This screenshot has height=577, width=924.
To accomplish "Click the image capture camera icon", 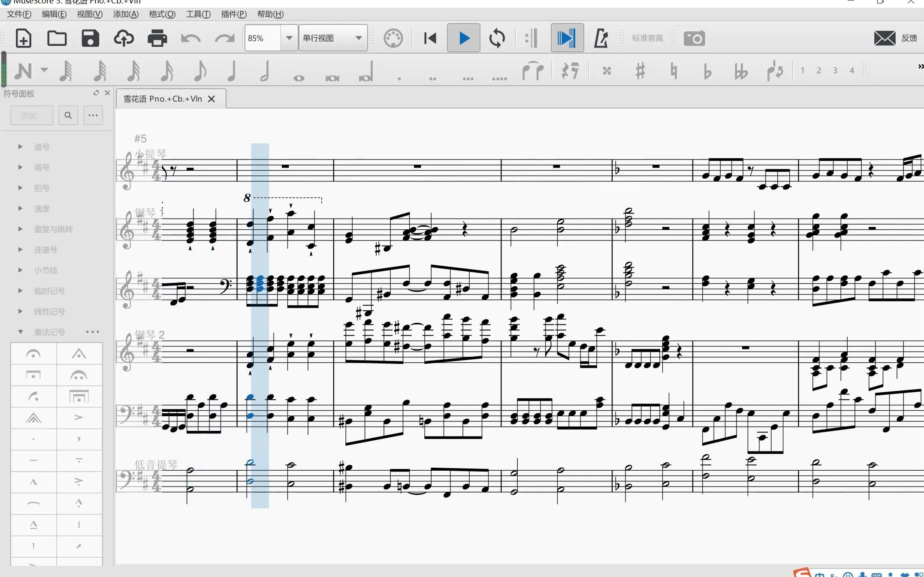I will click(694, 38).
